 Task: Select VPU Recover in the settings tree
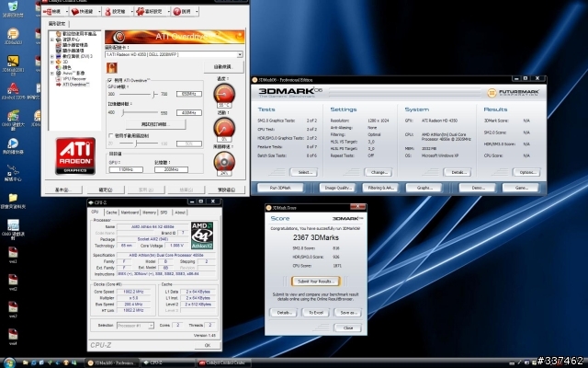tap(74, 79)
